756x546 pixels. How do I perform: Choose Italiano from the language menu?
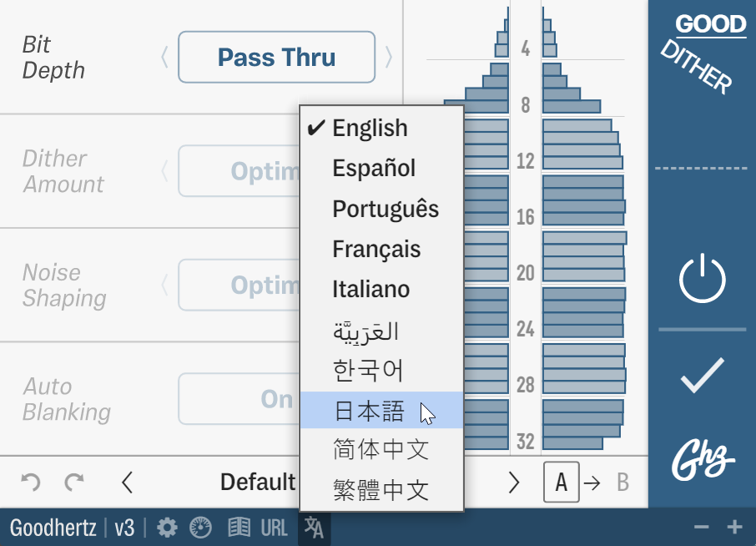coord(381,290)
